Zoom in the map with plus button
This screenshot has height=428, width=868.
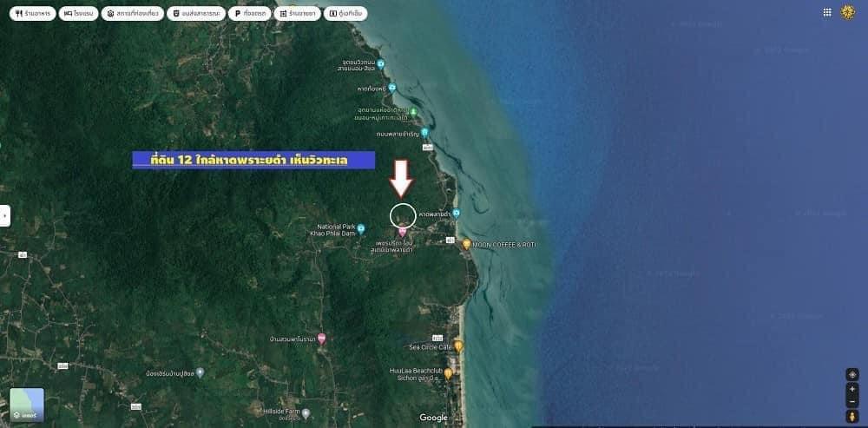852,389
